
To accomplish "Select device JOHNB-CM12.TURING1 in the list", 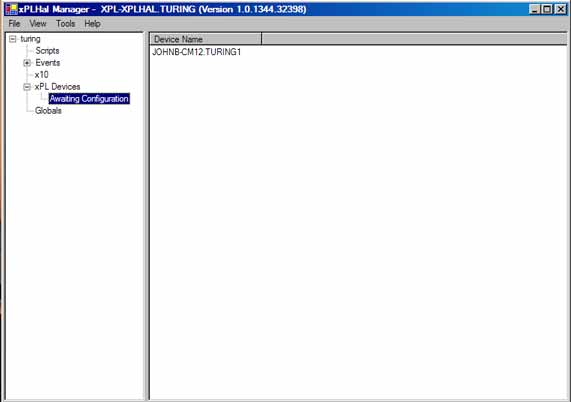I will click(x=197, y=52).
